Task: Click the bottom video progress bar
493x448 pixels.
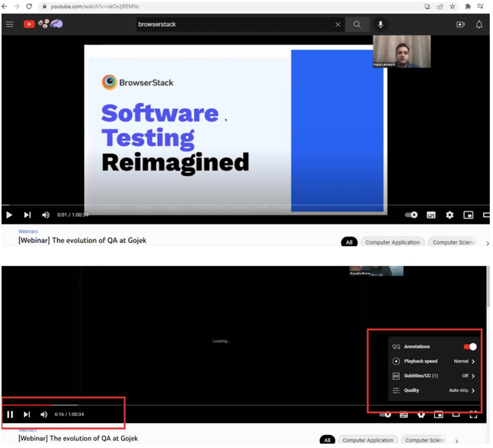Action: coord(244,405)
